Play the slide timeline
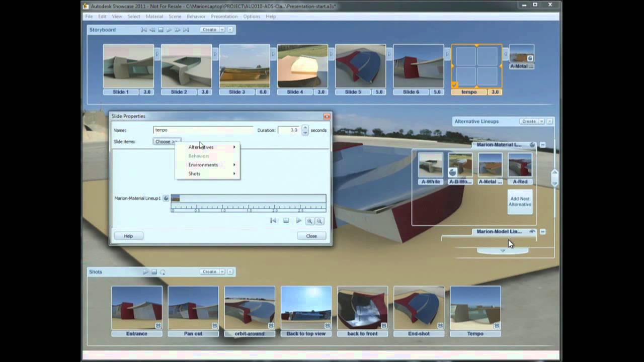 (298, 221)
